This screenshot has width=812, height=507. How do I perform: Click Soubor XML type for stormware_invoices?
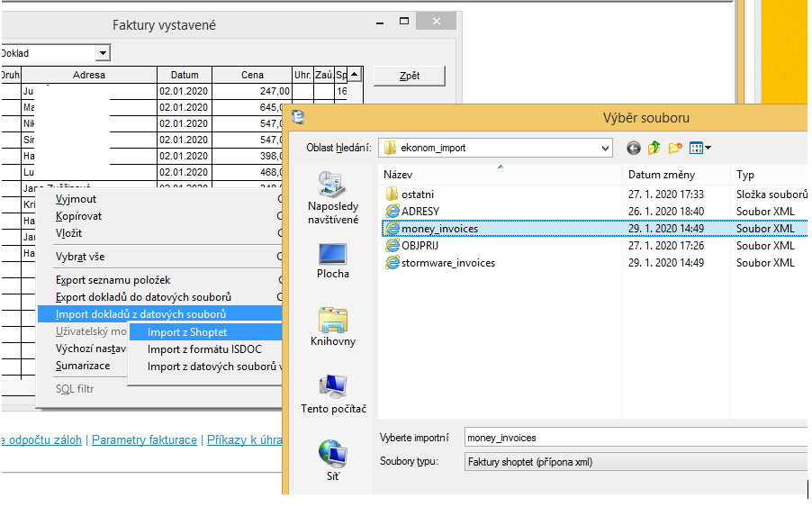click(x=765, y=263)
